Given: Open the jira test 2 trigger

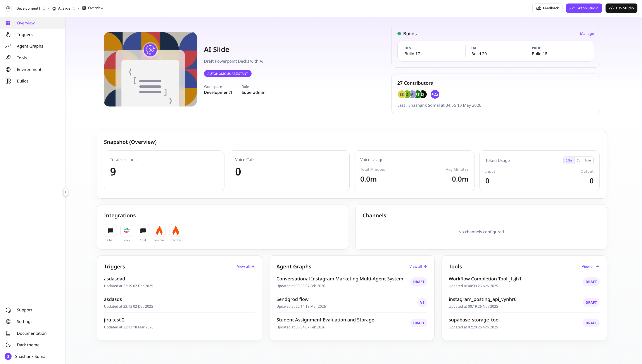Looking at the screenshot, I should point(179,323).
